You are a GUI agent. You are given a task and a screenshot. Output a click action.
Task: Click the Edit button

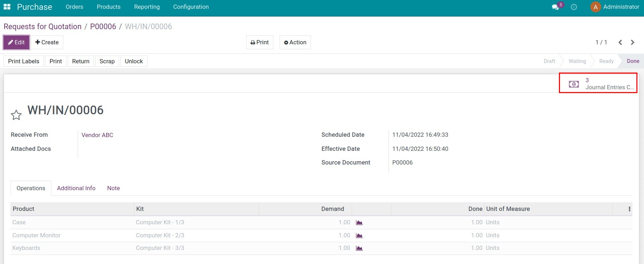[16, 43]
